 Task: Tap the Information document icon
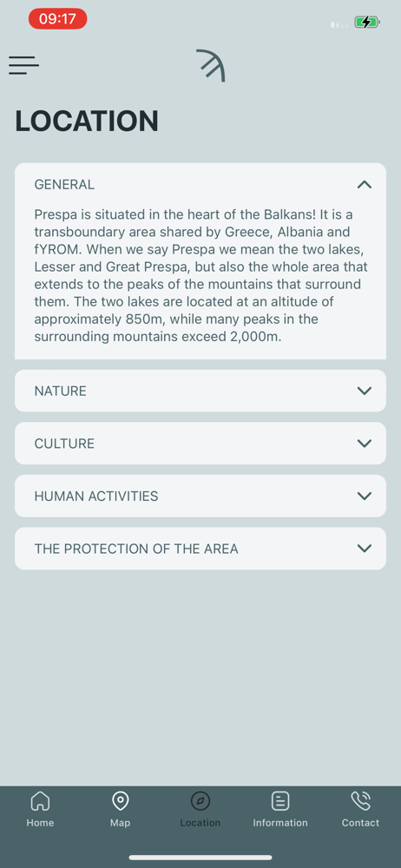click(x=280, y=800)
